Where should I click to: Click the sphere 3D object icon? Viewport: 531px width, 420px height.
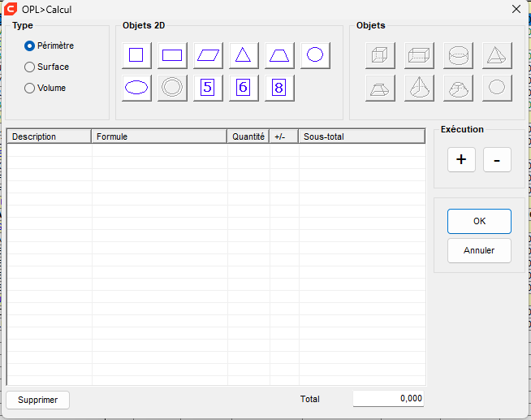(x=497, y=88)
